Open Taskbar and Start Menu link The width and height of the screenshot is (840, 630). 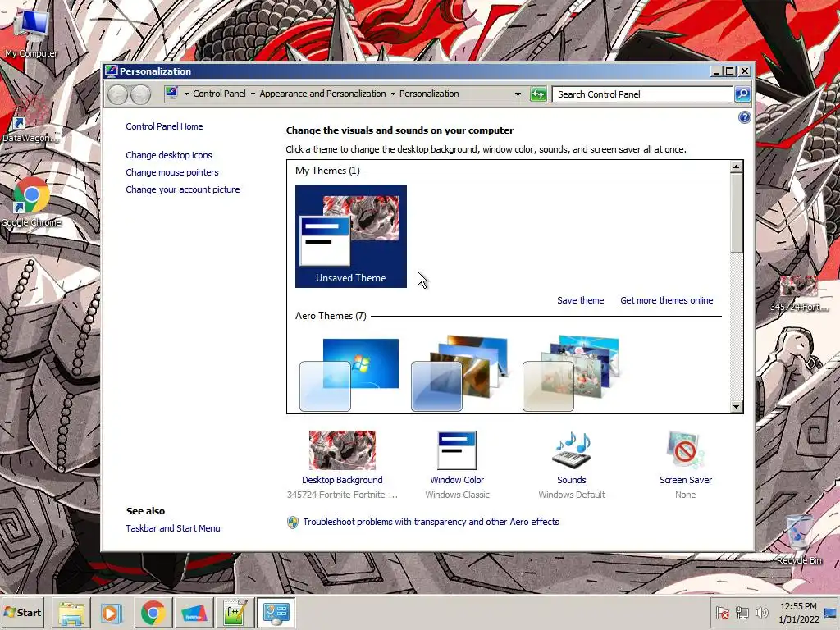coord(173,528)
